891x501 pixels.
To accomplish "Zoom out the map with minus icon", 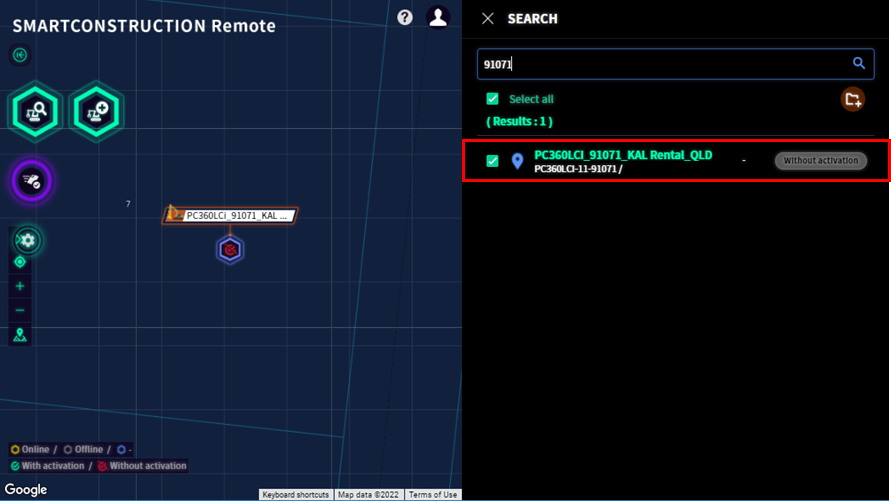I will tap(20, 310).
